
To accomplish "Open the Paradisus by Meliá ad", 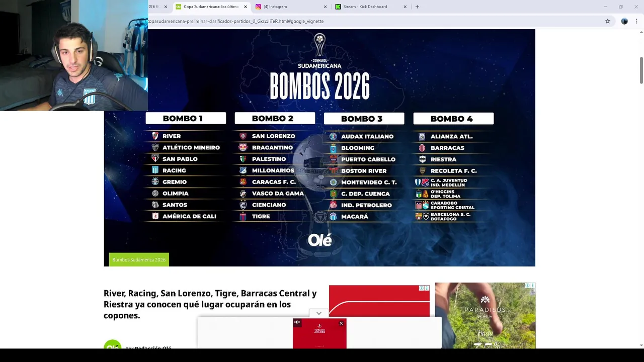I will (485, 315).
